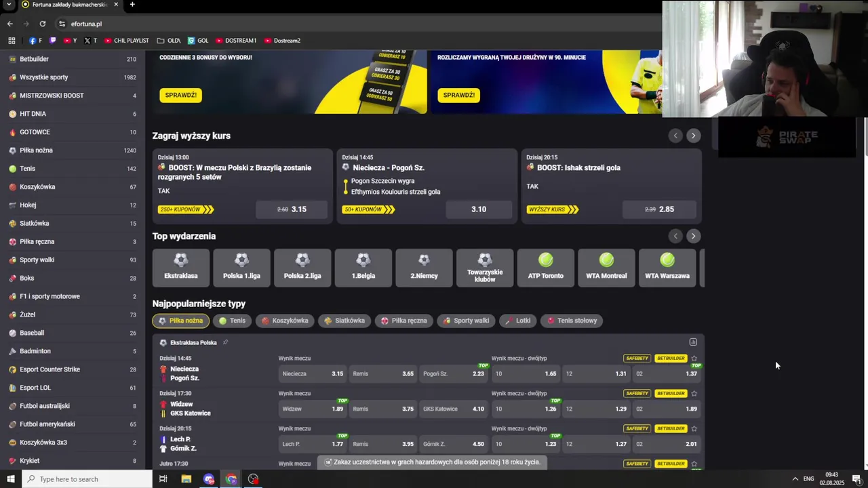This screenshot has width=868, height=488.
Task: Pick Nieciecza win at 3.15
Action: pyautogui.click(x=313, y=373)
